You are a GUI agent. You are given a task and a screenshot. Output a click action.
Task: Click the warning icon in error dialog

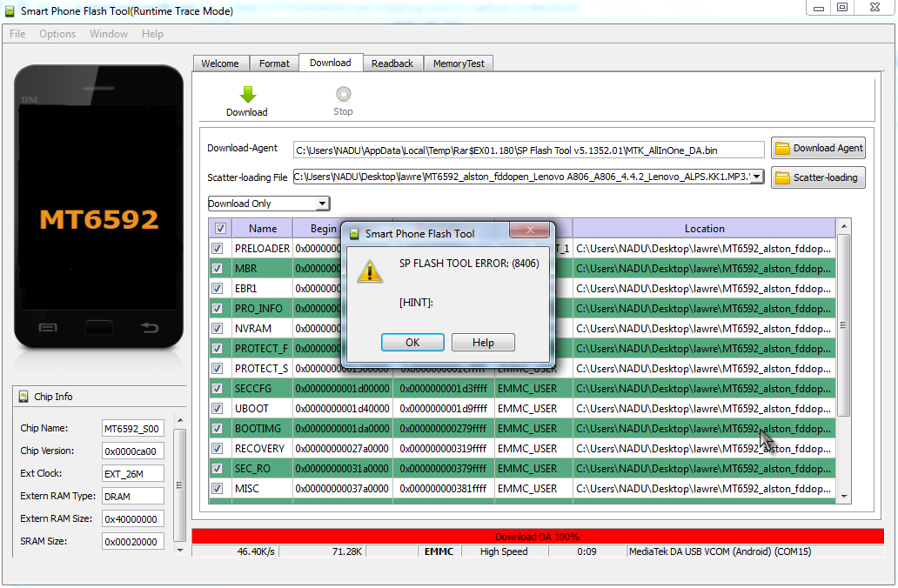372,271
